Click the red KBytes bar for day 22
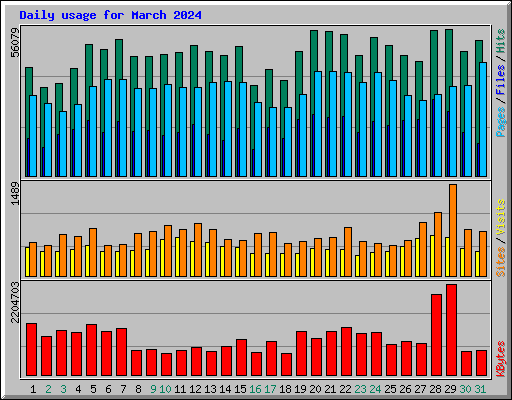This screenshot has height=400, width=512. pos(346,352)
